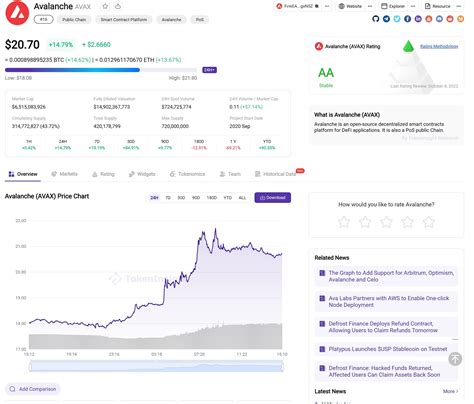
Task: Open More latest news link
Action: tap(451, 391)
